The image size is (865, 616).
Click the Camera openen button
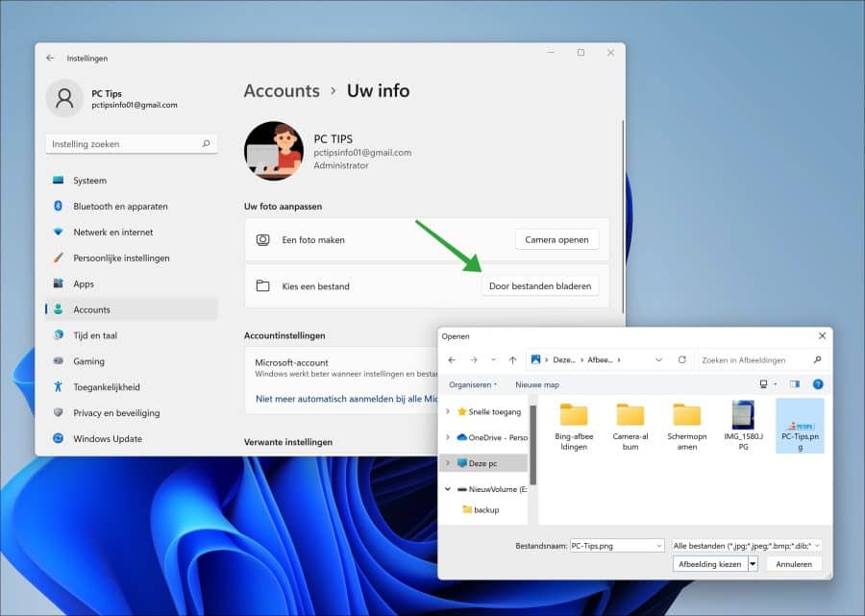click(x=556, y=240)
